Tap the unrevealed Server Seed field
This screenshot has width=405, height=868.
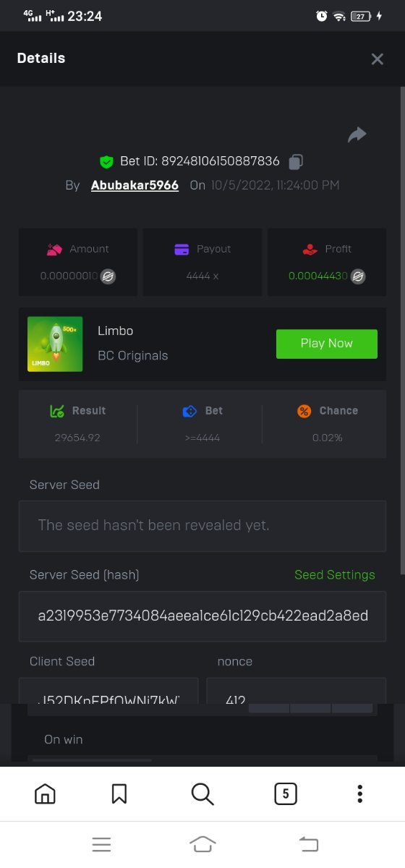pyautogui.click(x=202, y=525)
